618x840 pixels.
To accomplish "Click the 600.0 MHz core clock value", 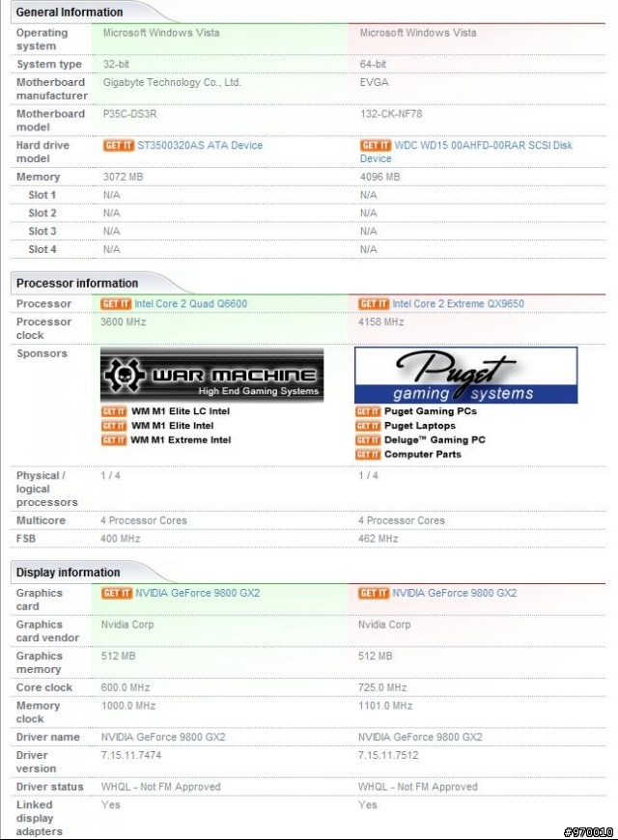I will (x=126, y=687).
